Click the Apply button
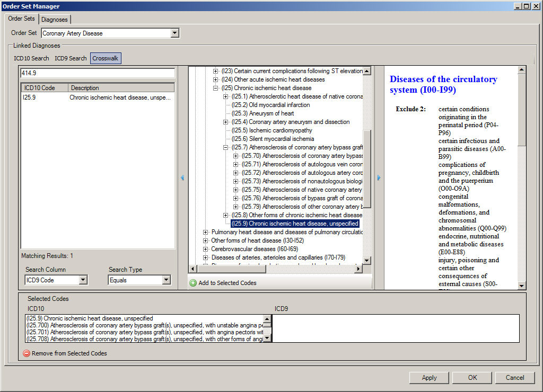The width and height of the screenshot is (543, 392). pos(429,378)
